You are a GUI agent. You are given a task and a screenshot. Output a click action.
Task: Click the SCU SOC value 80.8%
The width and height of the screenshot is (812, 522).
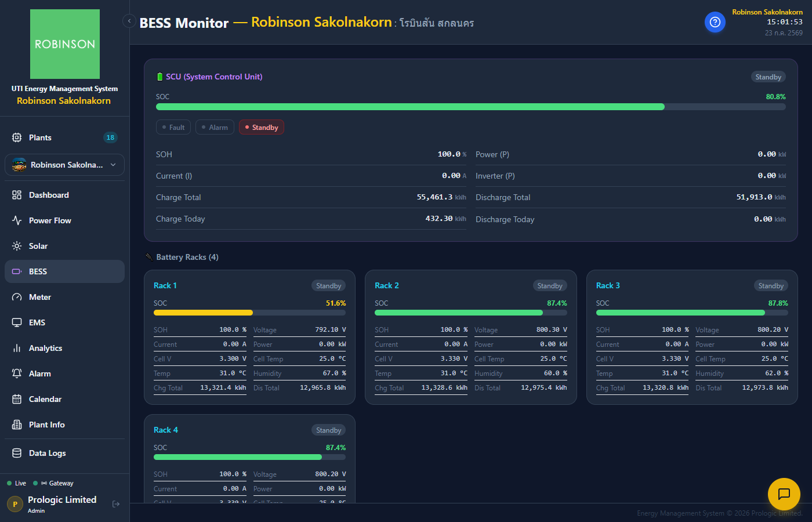(x=776, y=97)
